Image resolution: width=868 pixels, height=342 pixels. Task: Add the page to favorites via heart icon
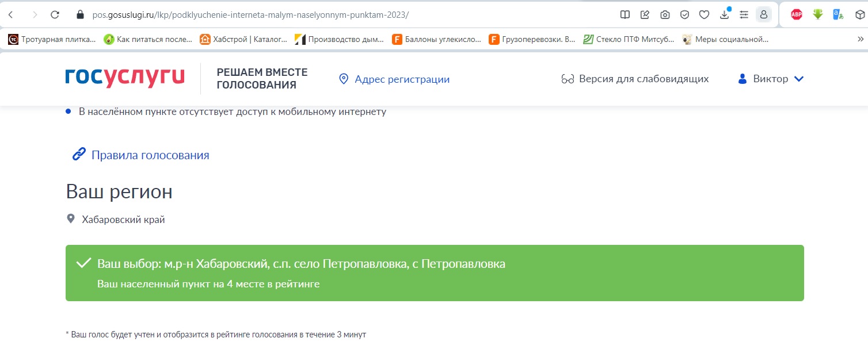tap(705, 14)
